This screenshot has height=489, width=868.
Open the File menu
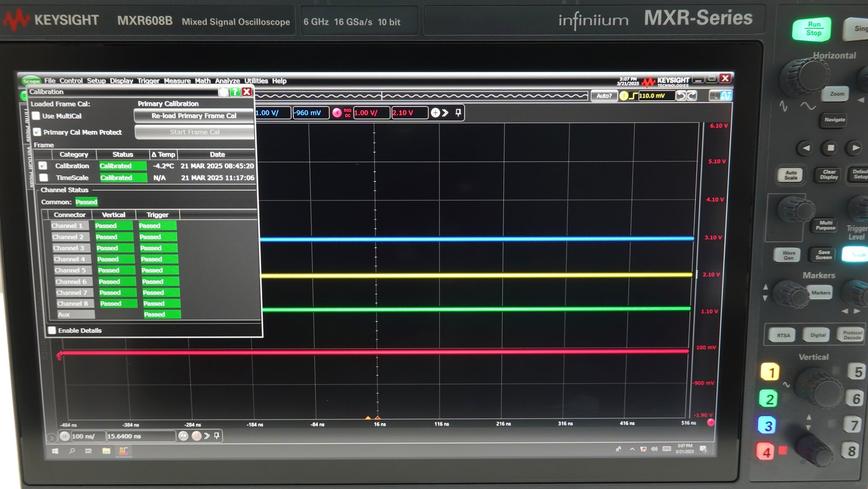click(50, 81)
